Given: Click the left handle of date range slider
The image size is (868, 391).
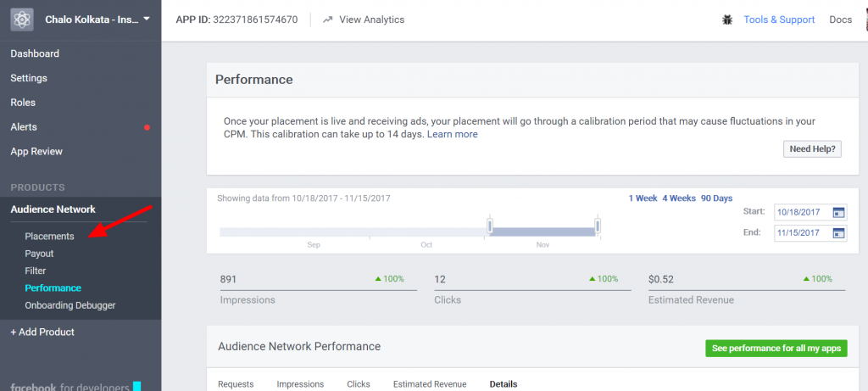Looking at the screenshot, I should click(490, 226).
